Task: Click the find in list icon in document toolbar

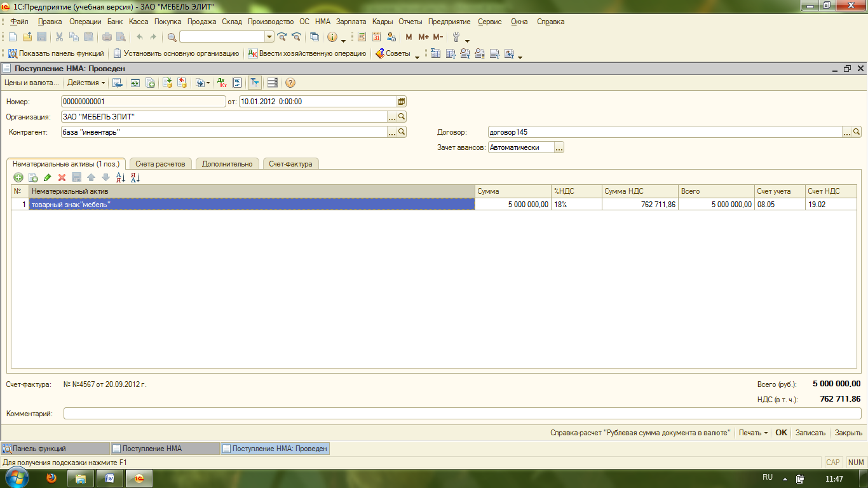Action: tap(118, 83)
